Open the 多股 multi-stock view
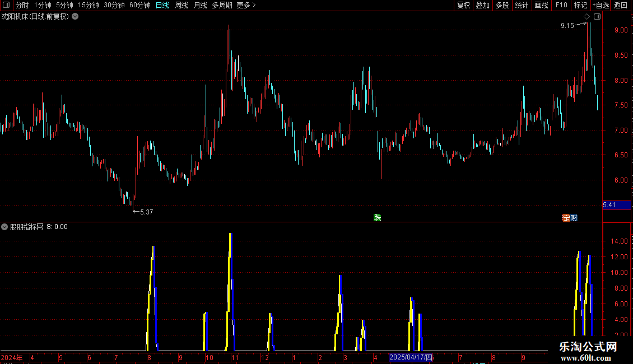Image resolution: width=633 pixels, height=364 pixels. pyautogui.click(x=502, y=5)
